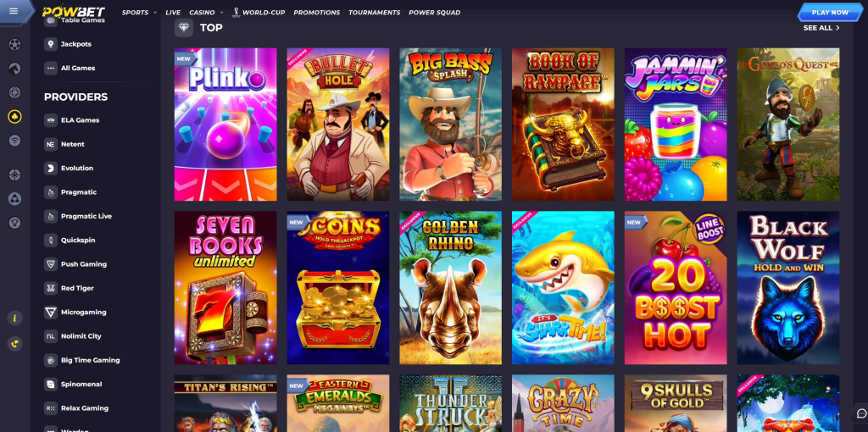The height and width of the screenshot is (432, 868).
Task: Open the Big Bass Splash game
Action: click(451, 125)
